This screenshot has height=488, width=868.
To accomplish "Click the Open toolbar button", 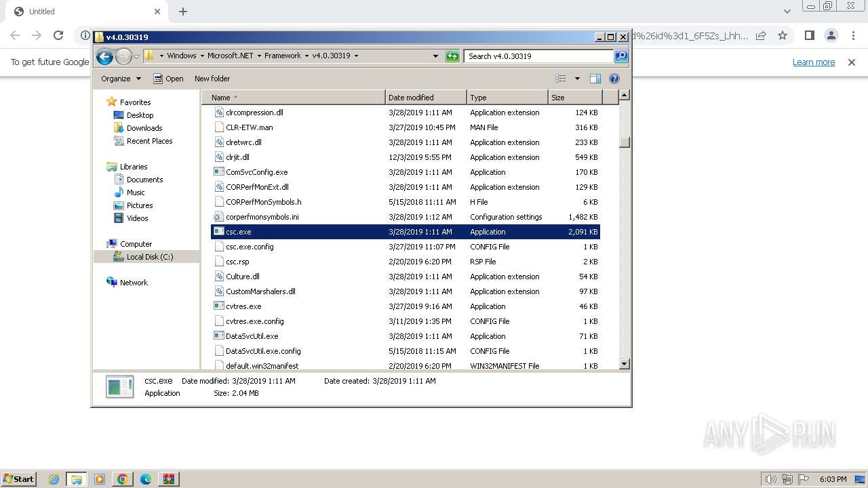I will 168,79.
